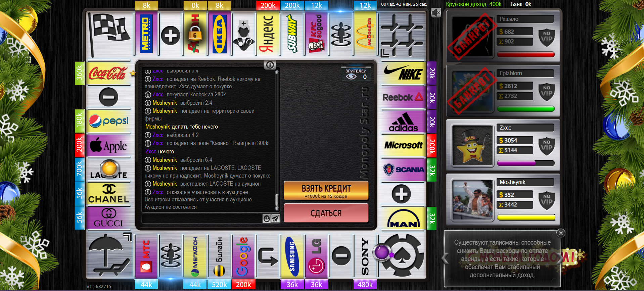The image size is (644, 291).
Task: Click the Google tile
Action: (x=243, y=256)
